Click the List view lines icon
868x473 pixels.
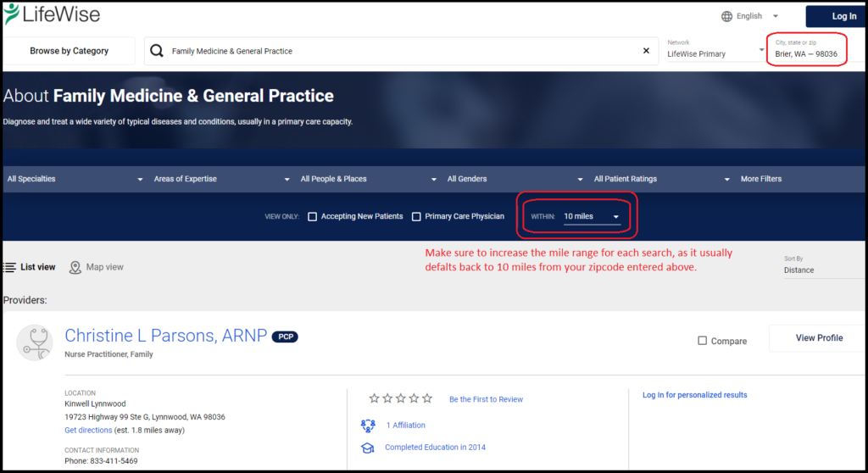pos(9,268)
